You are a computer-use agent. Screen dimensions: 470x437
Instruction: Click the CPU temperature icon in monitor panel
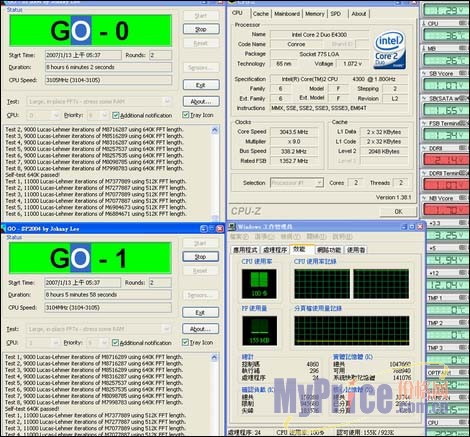[x=424, y=23]
